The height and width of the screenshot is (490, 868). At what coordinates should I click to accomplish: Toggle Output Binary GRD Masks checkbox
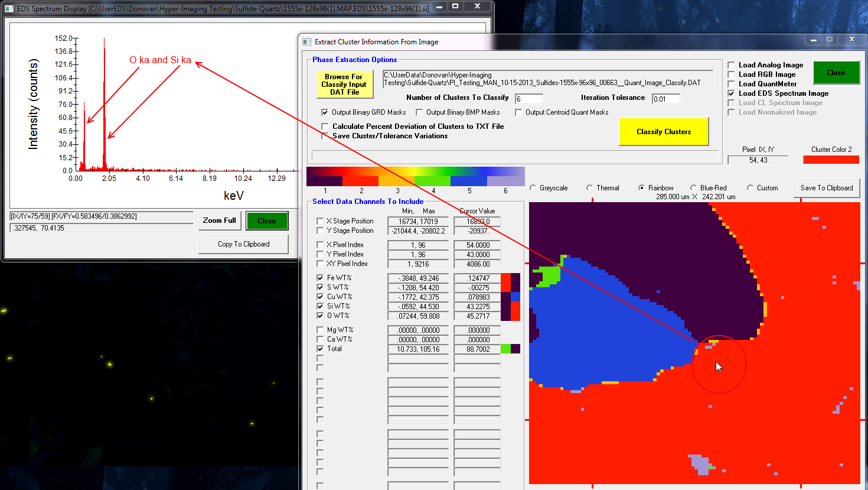point(325,112)
